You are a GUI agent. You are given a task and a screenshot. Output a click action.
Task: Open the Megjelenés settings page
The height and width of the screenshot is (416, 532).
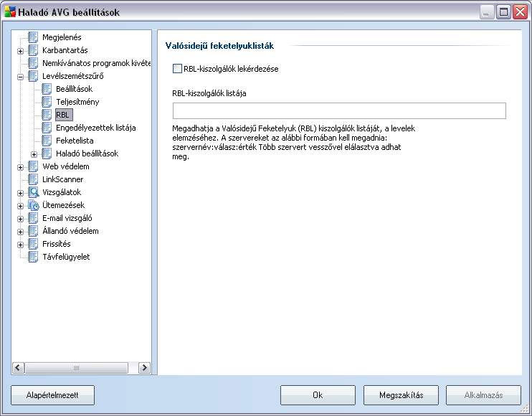click(x=62, y=37)
